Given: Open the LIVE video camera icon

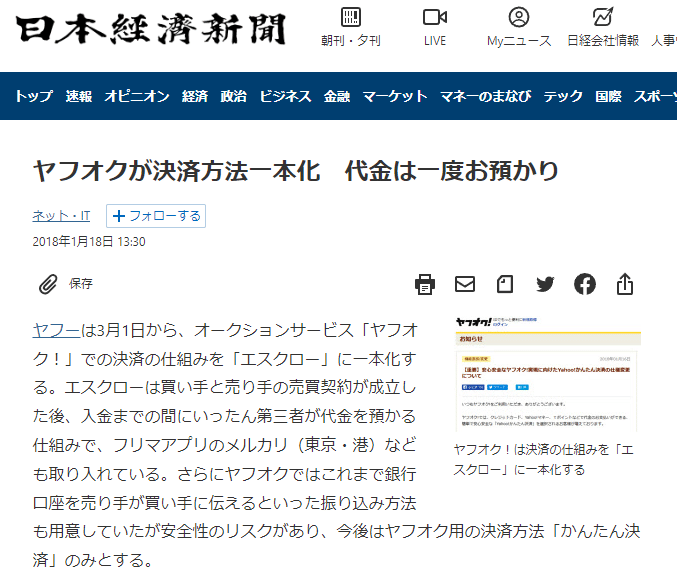Looking at the screenshot, I should coord(435,17).
